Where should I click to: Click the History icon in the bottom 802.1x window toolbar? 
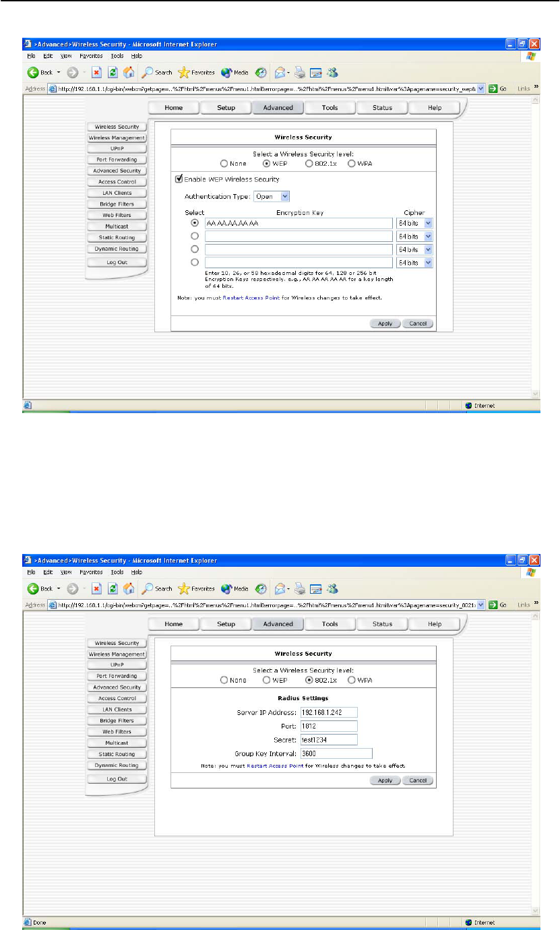click(260, 588)
